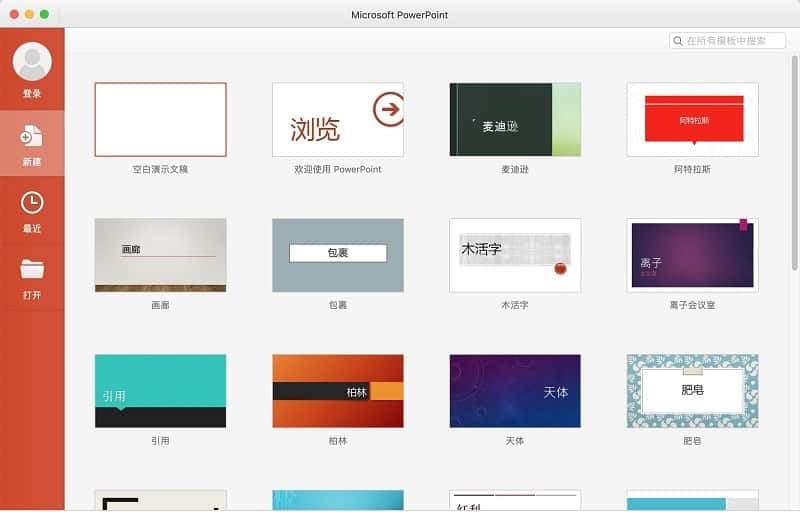Screen dimensions: 800x512
Task: Click the 登录 sign-in label
Action: click(32, 94)
